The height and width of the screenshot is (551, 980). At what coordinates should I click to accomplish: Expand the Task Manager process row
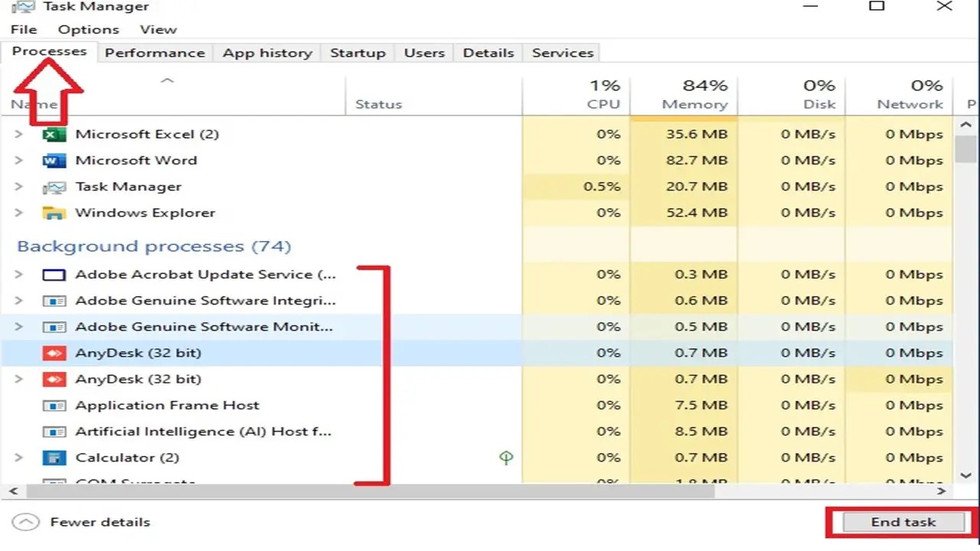tap(19, 187)
